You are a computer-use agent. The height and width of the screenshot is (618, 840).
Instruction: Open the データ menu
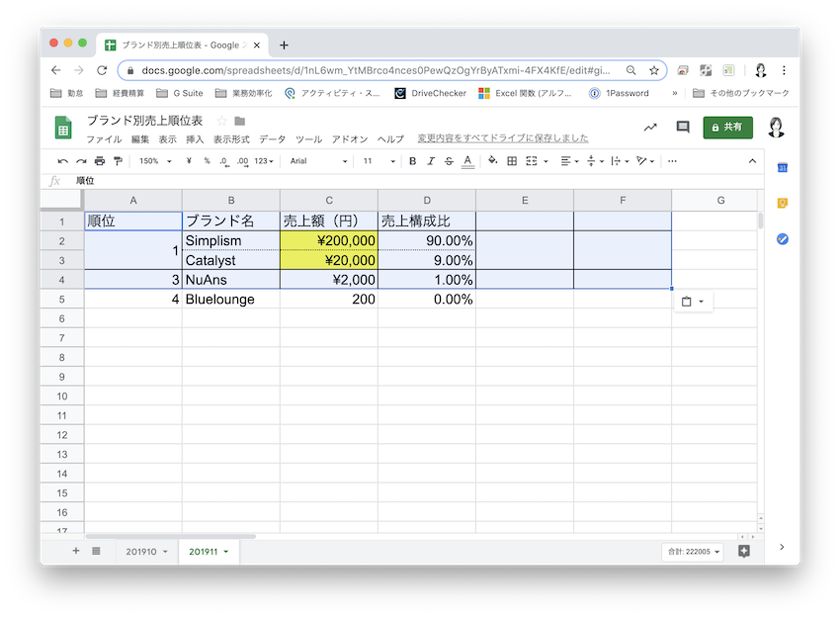click(x=272, y=139)
